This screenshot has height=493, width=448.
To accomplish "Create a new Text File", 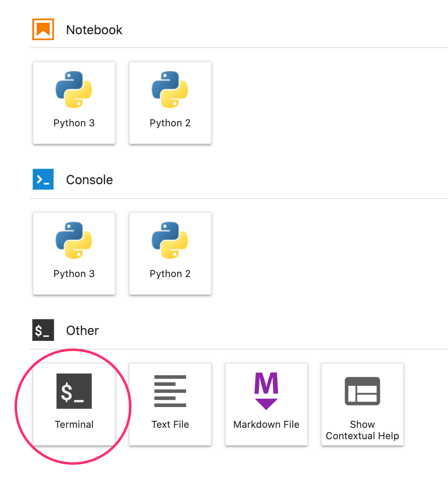I will tap(170, 404).
